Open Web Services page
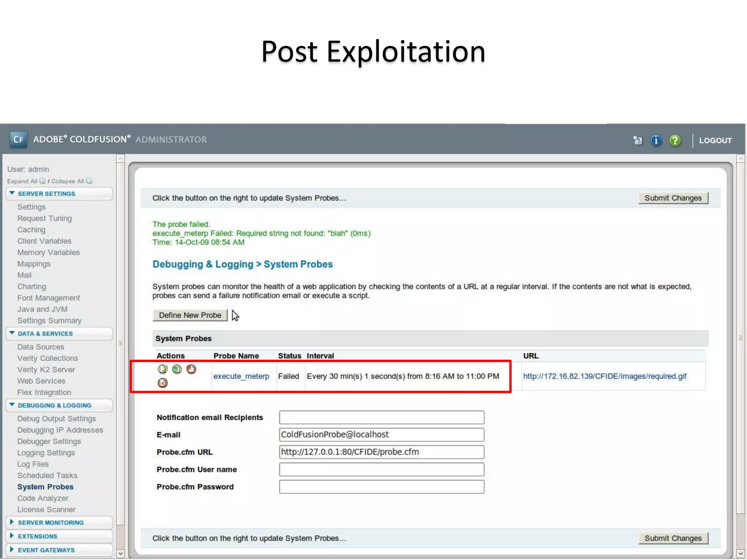The height and width of the screenshot is (560, 747). click(x=41, y=381)
